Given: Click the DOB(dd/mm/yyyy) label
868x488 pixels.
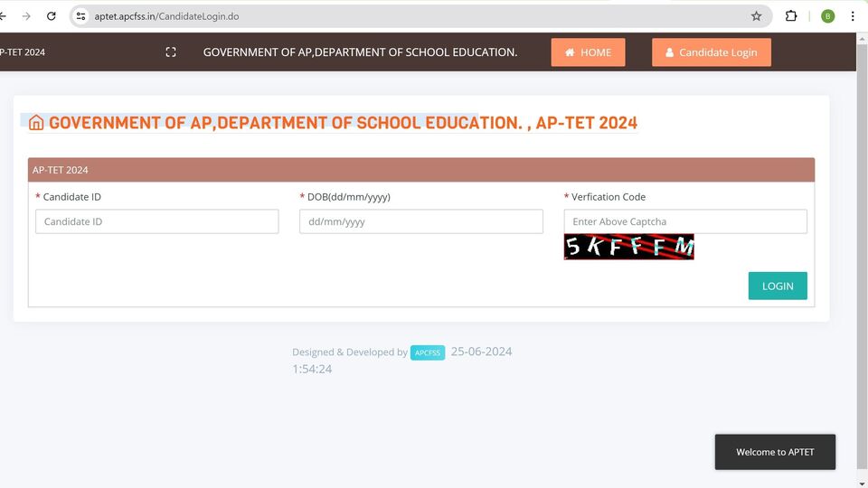Looking at the screenshot, I should click(x=349, y=197).
